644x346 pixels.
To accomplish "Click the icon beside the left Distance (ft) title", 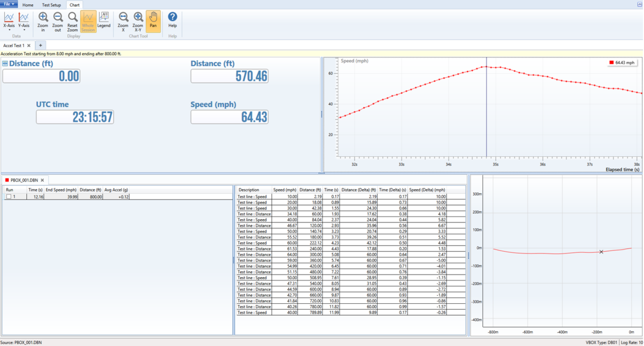I will click(x=5, y=64).
